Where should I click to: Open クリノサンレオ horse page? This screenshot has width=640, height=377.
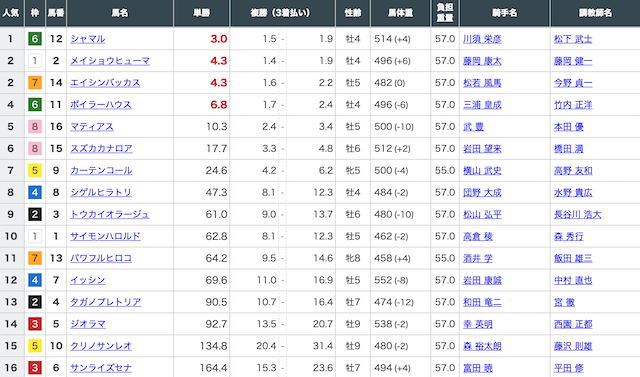tap(101, 346)
